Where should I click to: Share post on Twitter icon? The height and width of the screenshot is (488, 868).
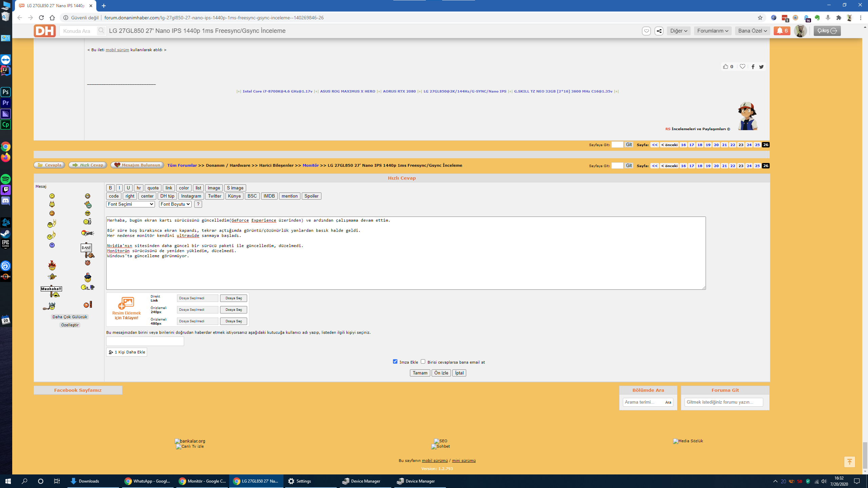[762, 67]
